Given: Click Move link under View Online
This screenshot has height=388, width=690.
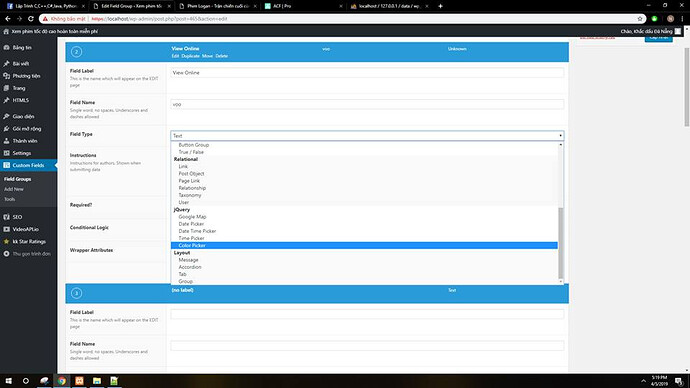Looking at the screenshot, I should pos(207,56).
